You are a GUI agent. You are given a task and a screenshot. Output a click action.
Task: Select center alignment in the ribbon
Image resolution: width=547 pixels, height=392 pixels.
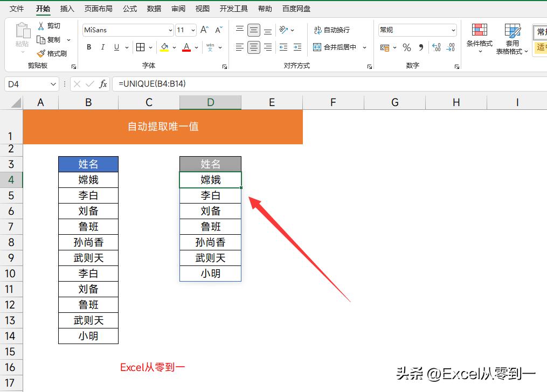(x=253, y=47)
